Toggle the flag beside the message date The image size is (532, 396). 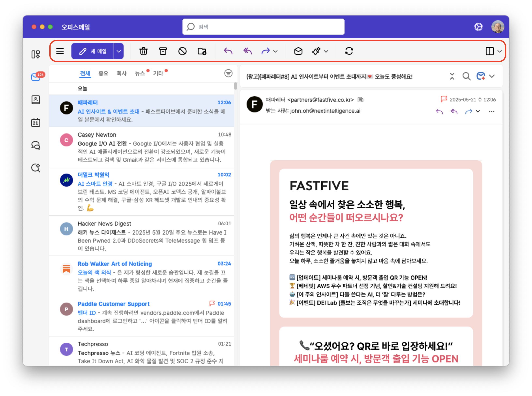pyautogui.click(x=444, y=99)
